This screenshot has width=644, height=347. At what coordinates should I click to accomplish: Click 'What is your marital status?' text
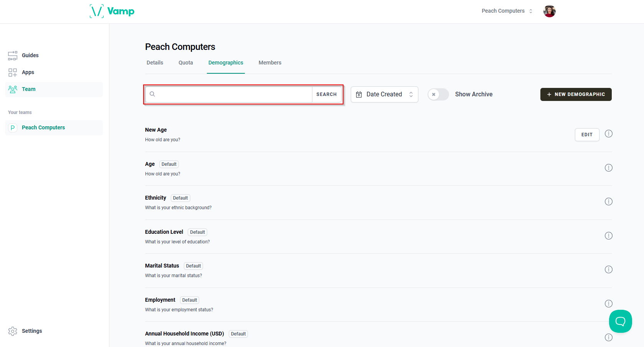(173, 276)
